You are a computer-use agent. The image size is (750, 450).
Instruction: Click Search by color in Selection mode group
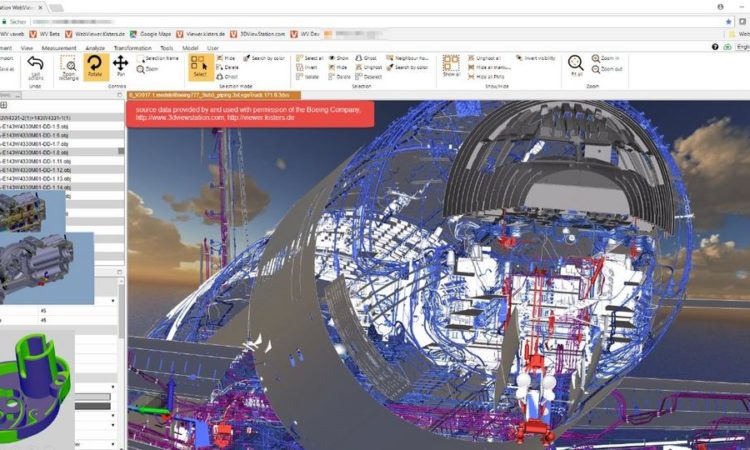pos(264,58)
